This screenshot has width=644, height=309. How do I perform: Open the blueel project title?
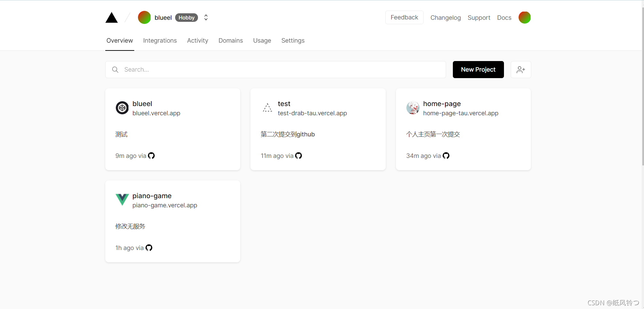tap(142, 104)
